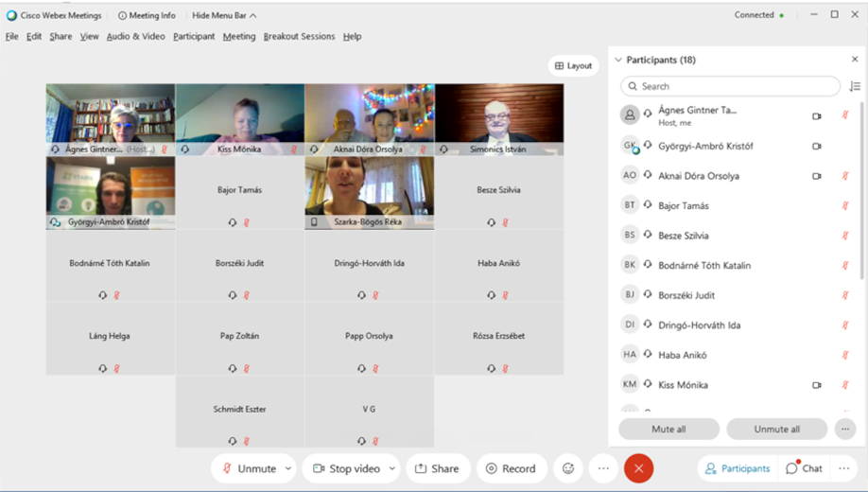Click the AO avatar in participant list
The width and height of the screenshot is (868, 492).
click(x=630, y=175)
